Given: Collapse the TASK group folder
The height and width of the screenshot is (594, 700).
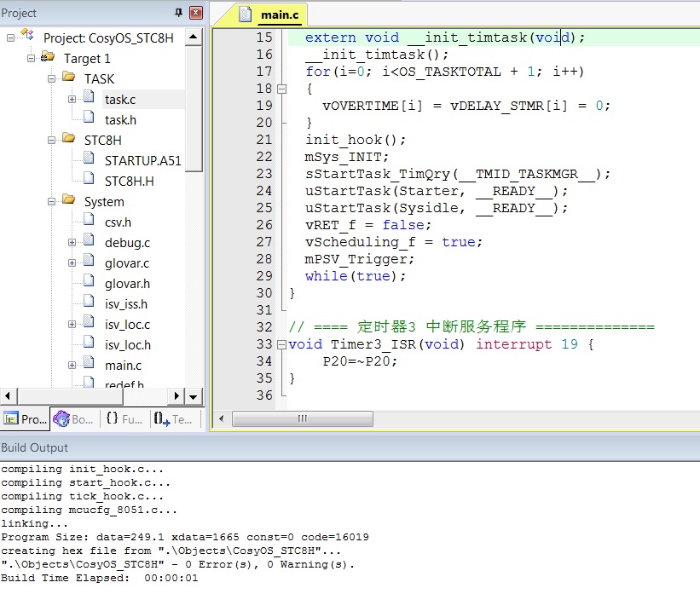Looking at the screenshot, I should tap(51, 79).
